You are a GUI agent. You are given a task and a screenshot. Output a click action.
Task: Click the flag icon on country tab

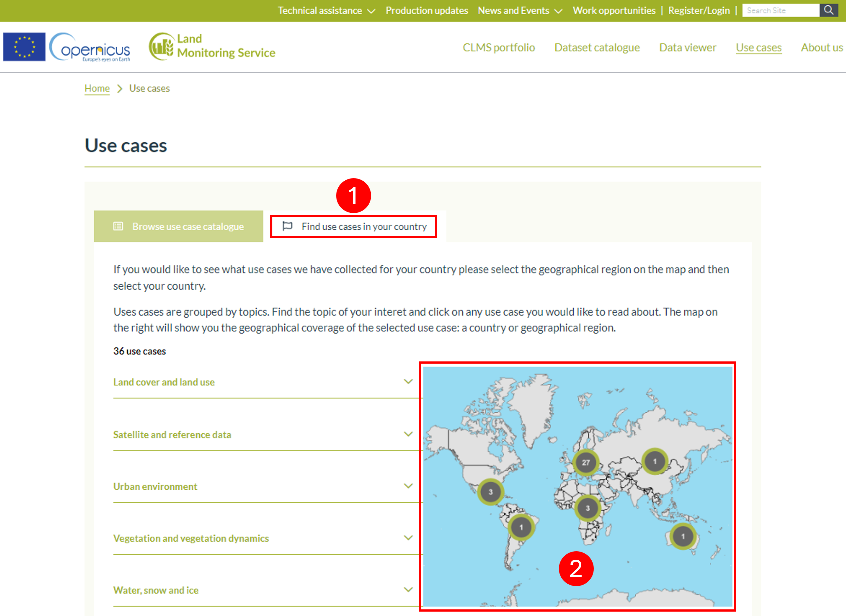pyautogui.click(x=287, y=226)
